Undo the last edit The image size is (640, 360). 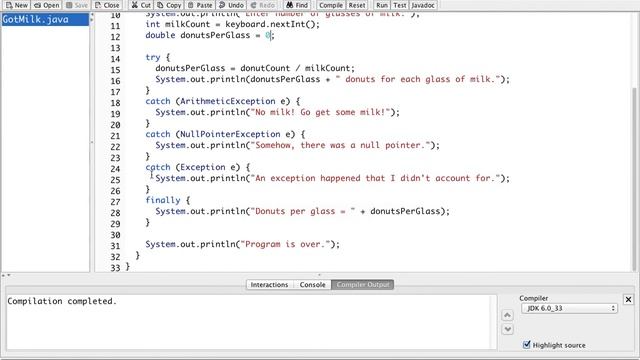tap(231, 5)
